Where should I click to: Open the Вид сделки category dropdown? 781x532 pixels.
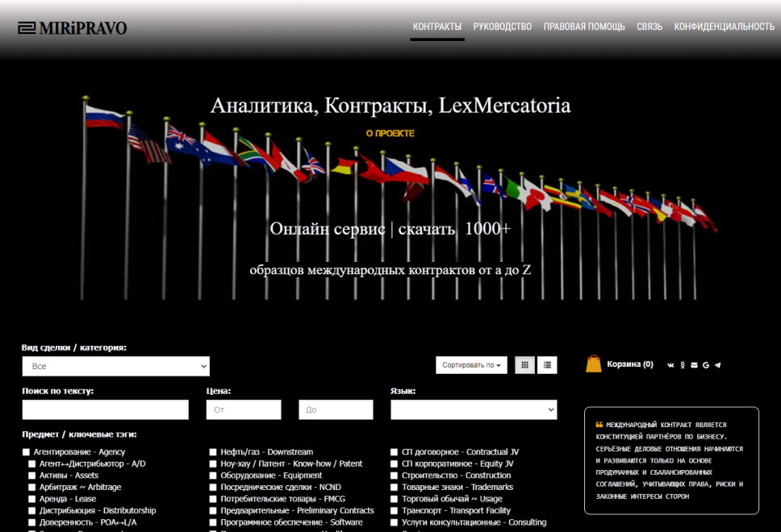tap(116, 366)
